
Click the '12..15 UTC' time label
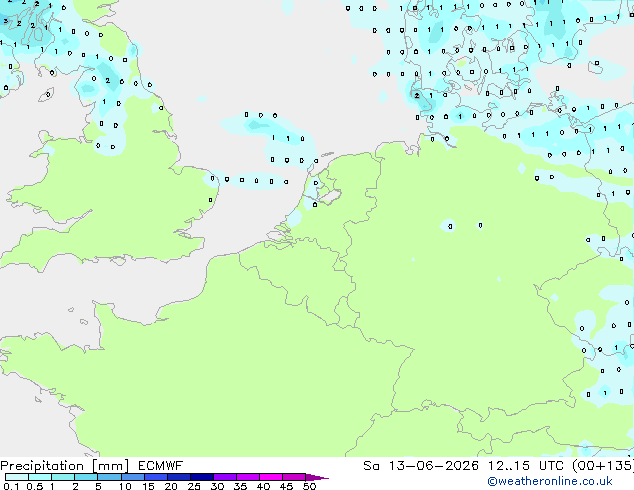pyautogui.click(x=525, y=466)
